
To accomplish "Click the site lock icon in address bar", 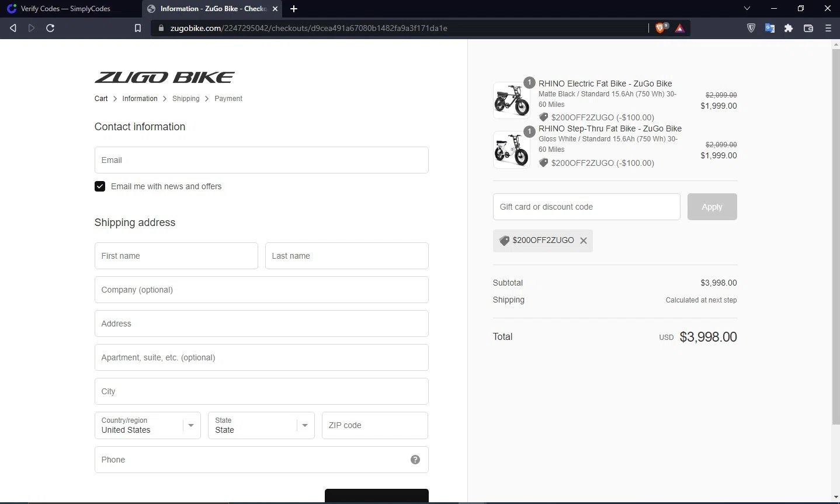I will pos(162,28).
